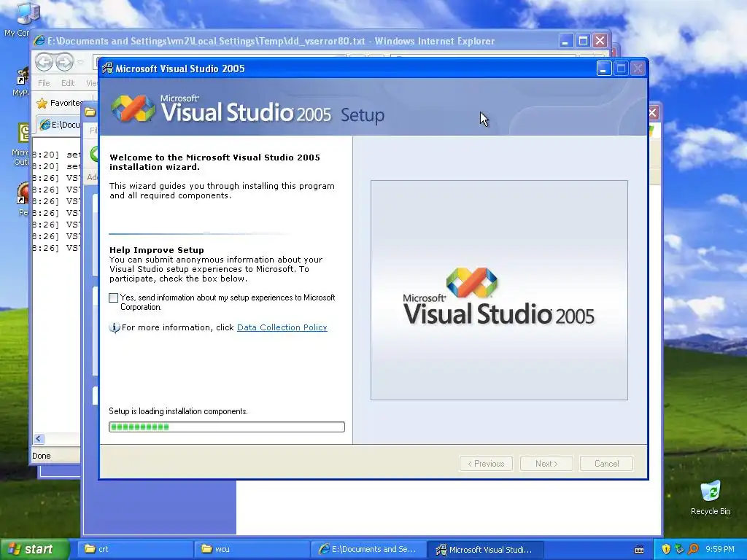Click the installation components progress bar
This screenshot has height=560, width=747.
click(227, 427)
